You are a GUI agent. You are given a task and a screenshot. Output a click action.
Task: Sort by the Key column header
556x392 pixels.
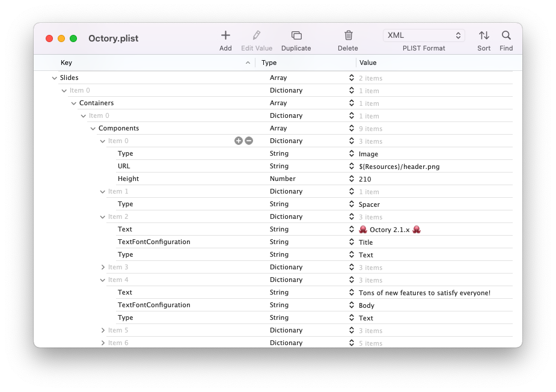click(x=145, y=63)
